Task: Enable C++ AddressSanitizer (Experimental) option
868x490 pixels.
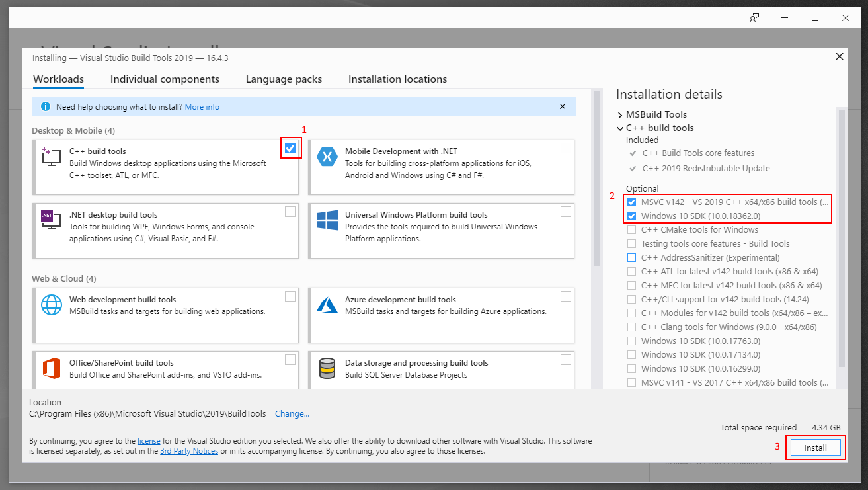Action: (632, 258)
